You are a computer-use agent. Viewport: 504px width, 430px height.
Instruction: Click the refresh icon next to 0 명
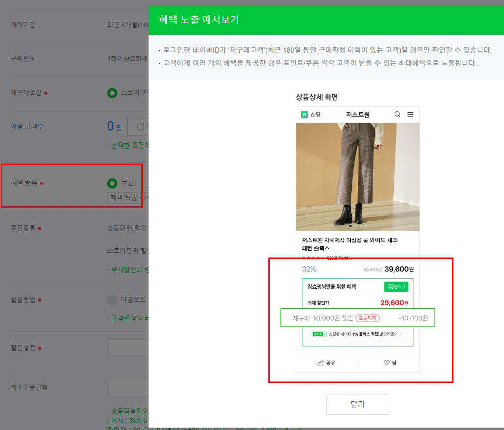point(140,127)
